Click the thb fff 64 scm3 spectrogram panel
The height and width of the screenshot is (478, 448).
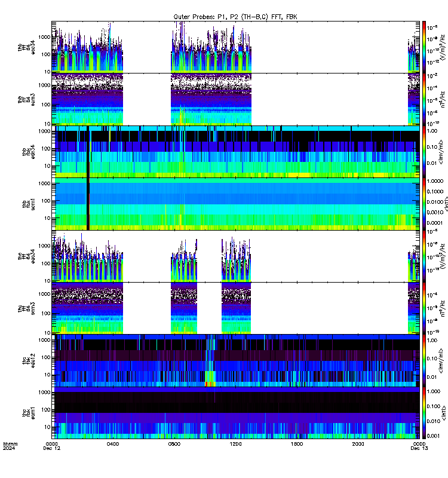click(x=235, y=99)
